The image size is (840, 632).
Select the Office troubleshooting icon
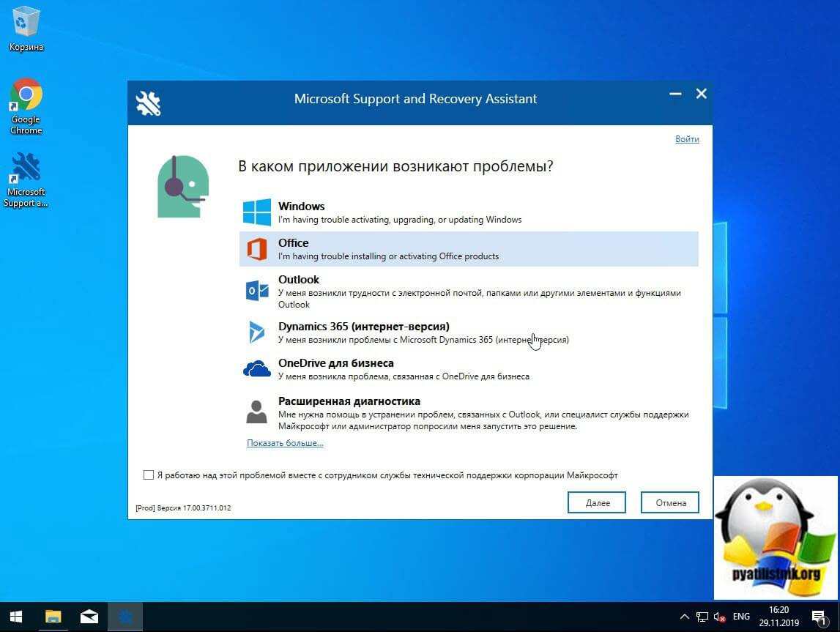point(256,249)
